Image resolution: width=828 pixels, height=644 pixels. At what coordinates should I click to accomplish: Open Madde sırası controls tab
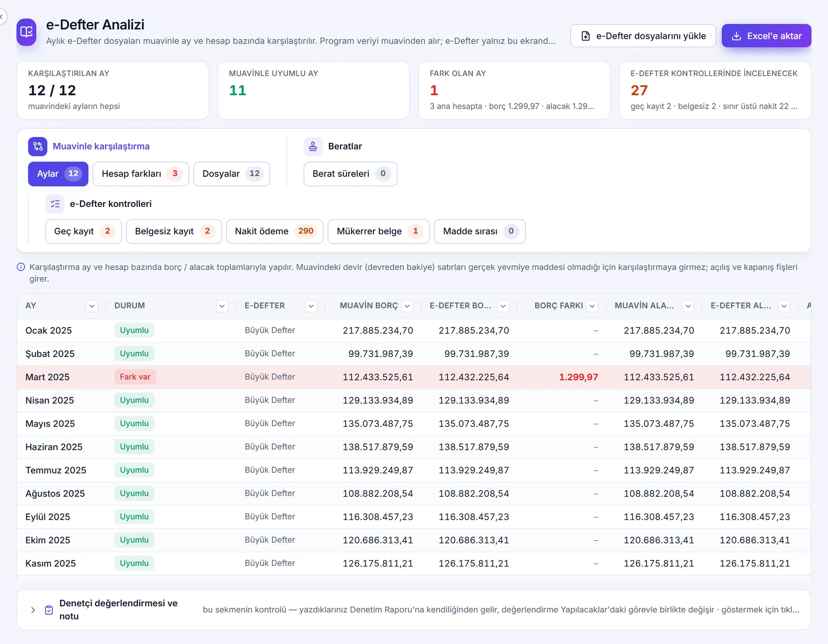tap(480, 231)
